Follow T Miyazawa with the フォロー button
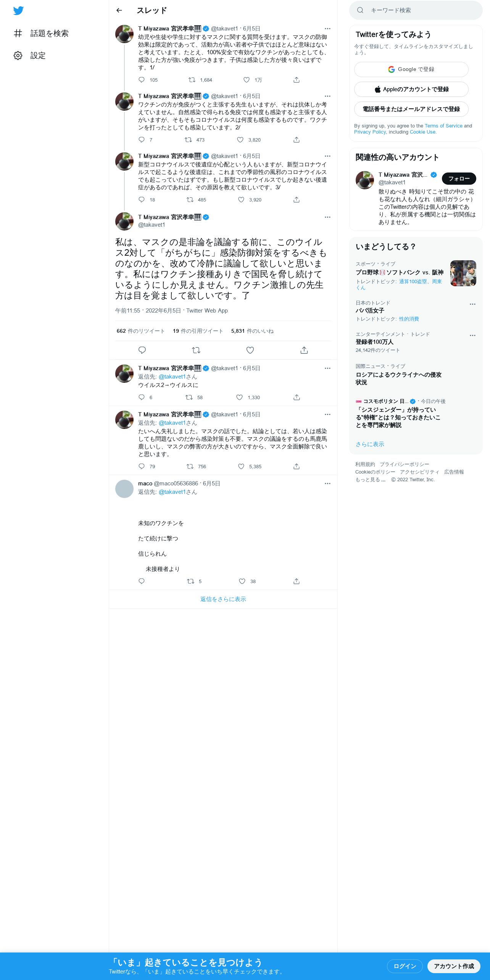The height and width of the screenshot is (980, 490). [459, 178]
